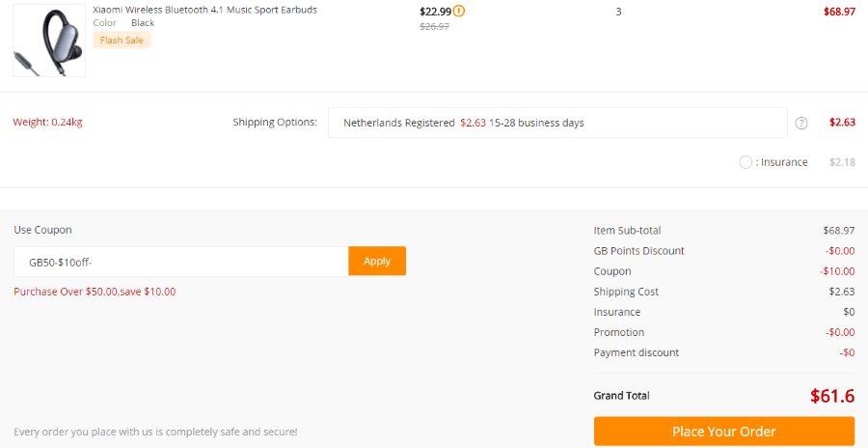This screenshot has height=448, width=868.
Task: Click the Weight: 0.24kg text
Action: tap(47, 122)
